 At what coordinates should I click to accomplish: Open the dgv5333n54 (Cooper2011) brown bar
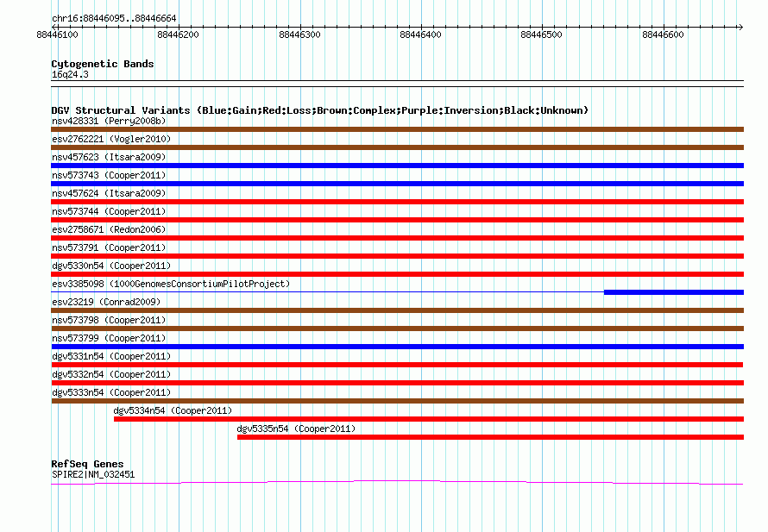click(x=397, y=401)
